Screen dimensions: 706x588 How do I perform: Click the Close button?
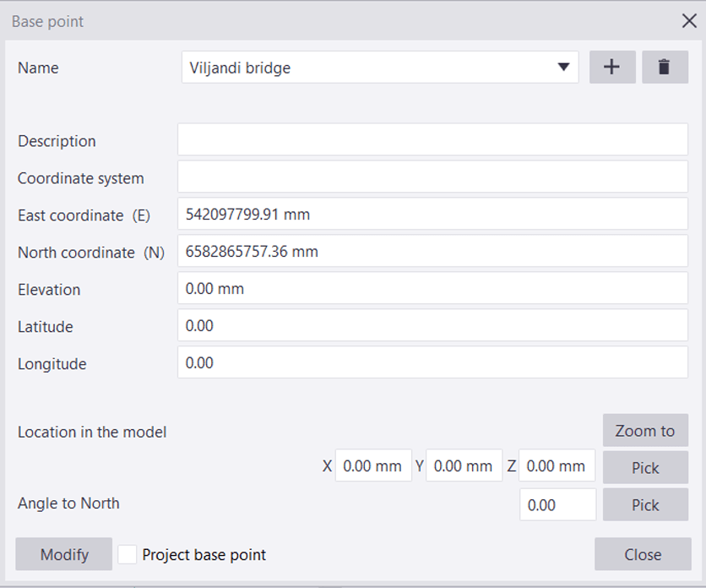click(643, 554)
